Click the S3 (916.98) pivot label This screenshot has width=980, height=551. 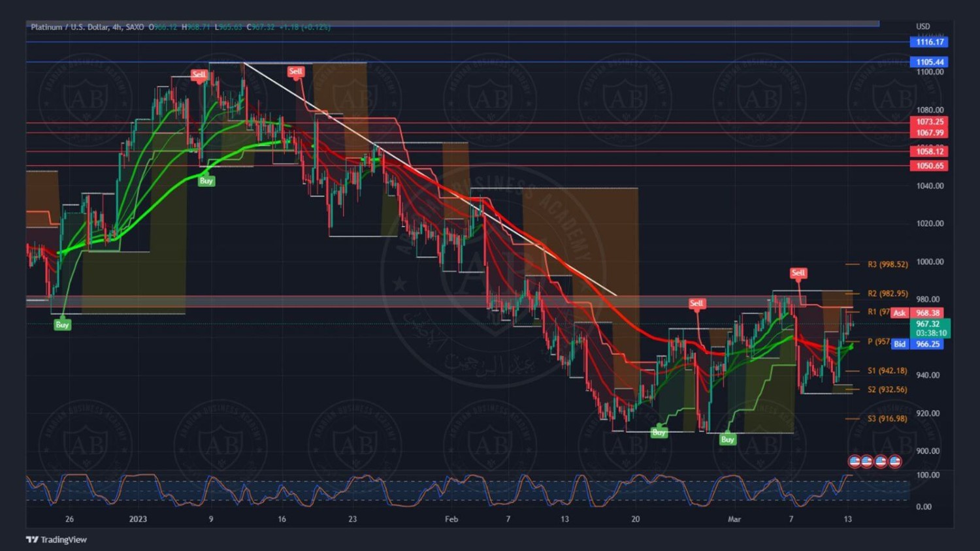tap(887, 418)
